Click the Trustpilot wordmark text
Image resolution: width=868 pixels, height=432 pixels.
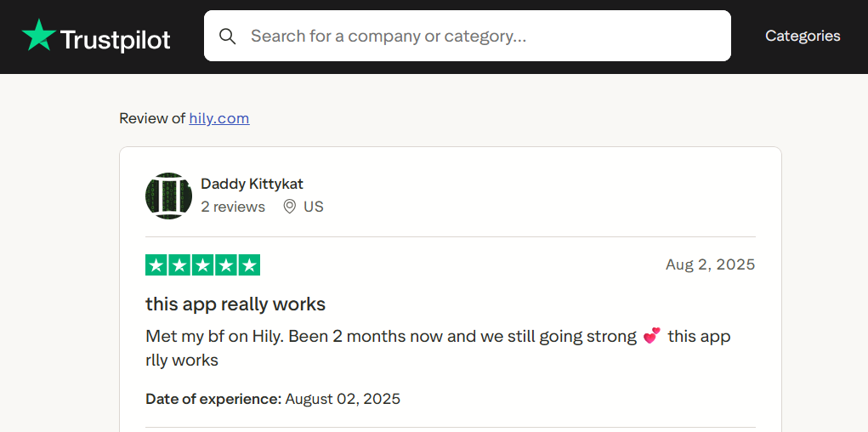(115, 40)
